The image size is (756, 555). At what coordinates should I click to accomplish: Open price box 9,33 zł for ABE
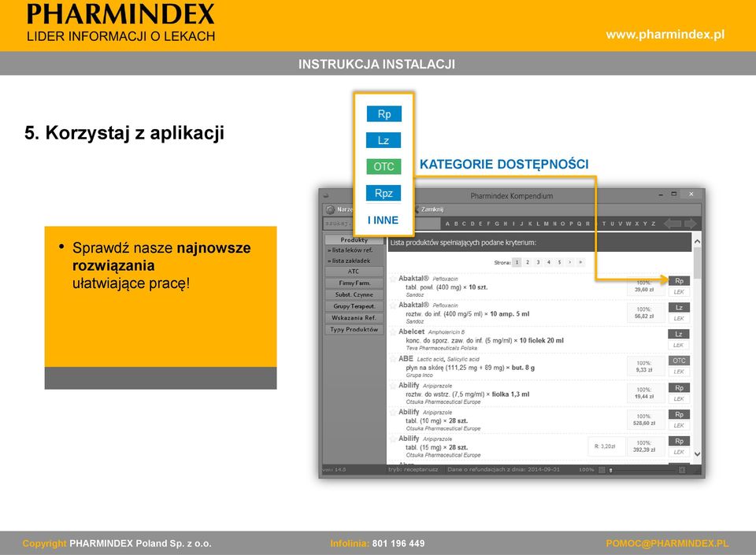click(x=645, y=367)
